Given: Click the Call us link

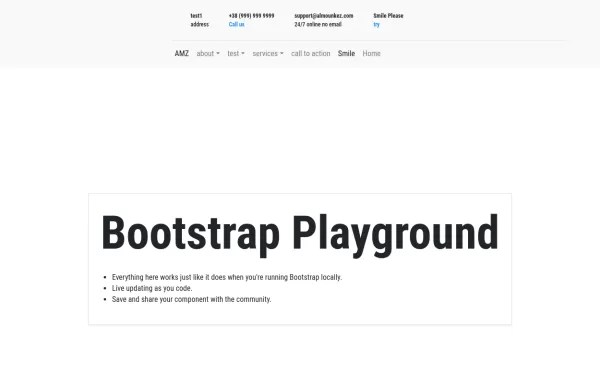Looking at the screenshot, I should click(236, 24).
